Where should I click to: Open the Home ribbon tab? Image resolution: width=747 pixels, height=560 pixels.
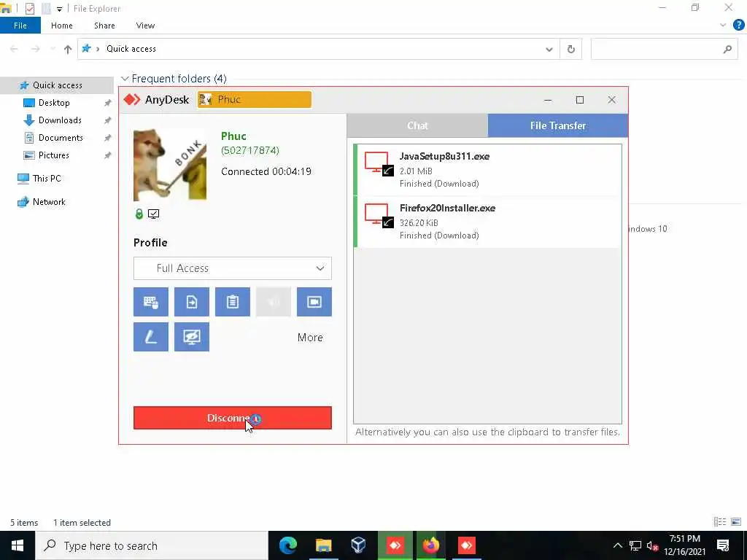coord(62,26)
